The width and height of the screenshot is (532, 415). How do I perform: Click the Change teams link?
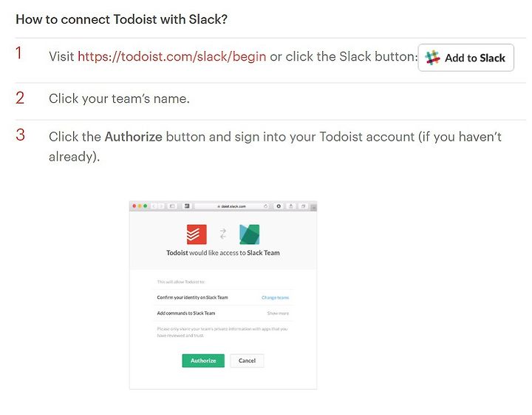[275, 297]
